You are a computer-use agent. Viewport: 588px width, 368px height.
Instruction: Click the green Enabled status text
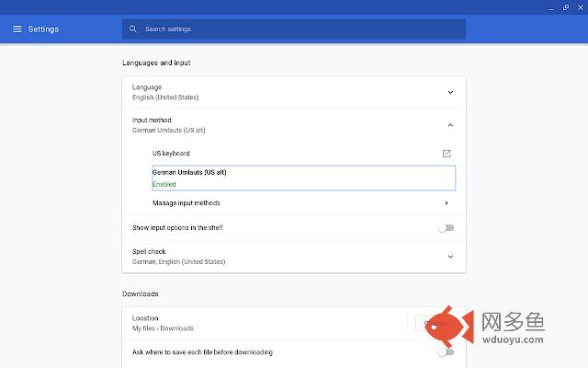pyautogui.click(x=164, y=184)
